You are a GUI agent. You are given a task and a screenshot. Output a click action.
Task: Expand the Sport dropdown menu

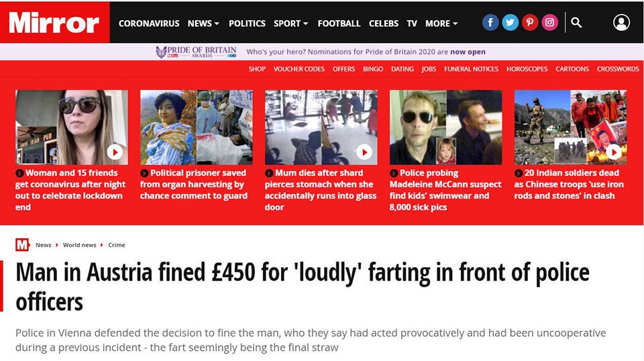[290, 23]
